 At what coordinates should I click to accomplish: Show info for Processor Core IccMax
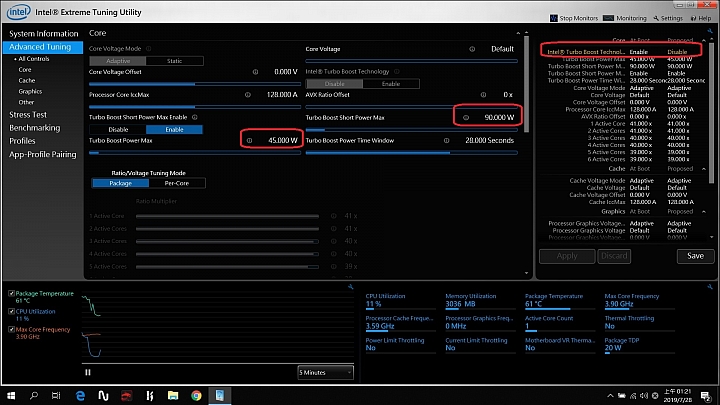pyautogui.click(x=248, y=95)
